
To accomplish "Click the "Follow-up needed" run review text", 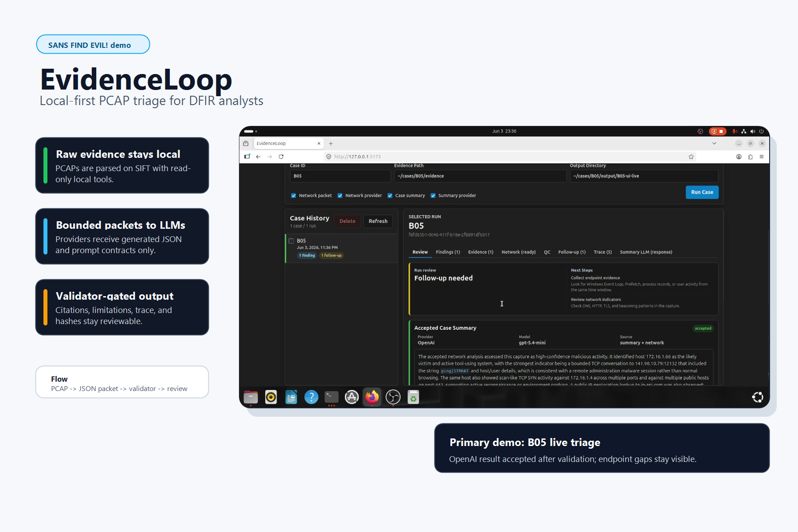I will 443,278.
